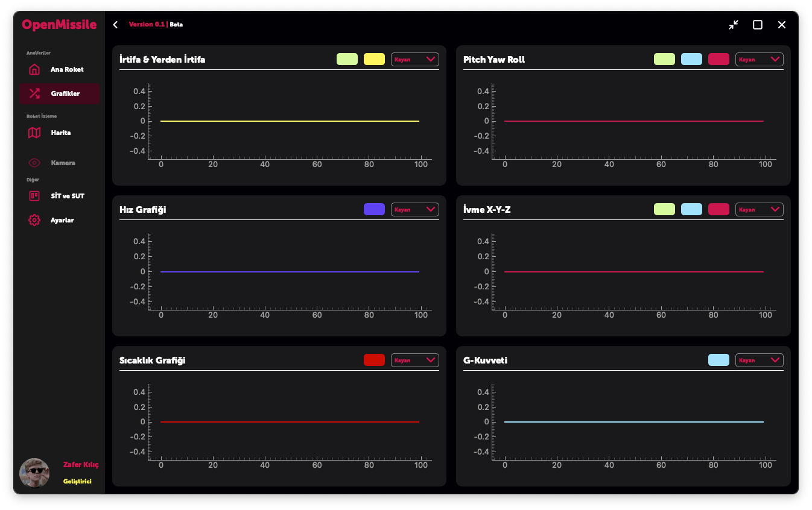Open the Kayan dropdown for Pitch Yaw Roll

[759, 59]
